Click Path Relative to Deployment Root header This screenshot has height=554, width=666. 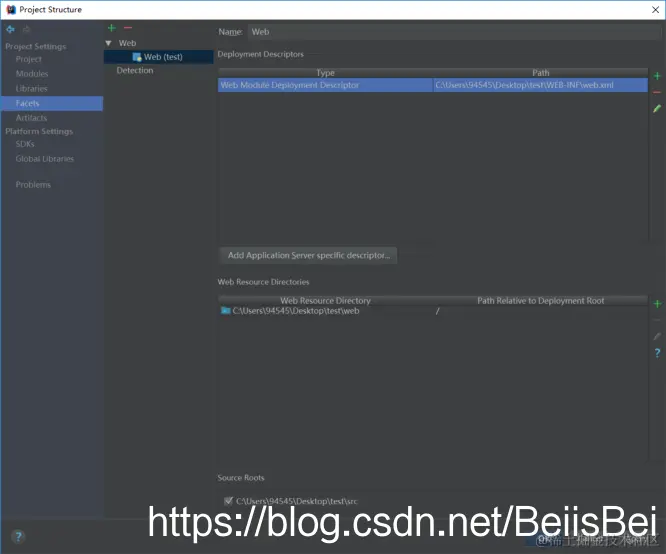pos(540,300)
